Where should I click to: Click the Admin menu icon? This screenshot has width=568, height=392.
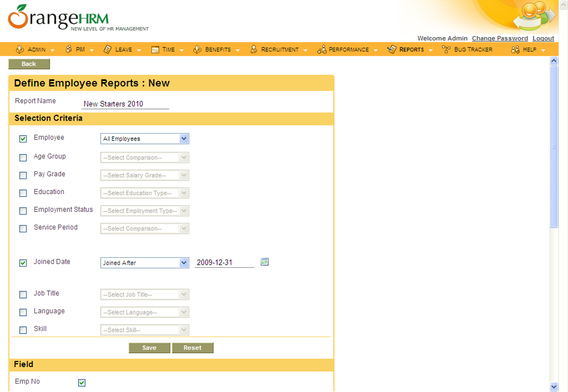click(20, 49)
